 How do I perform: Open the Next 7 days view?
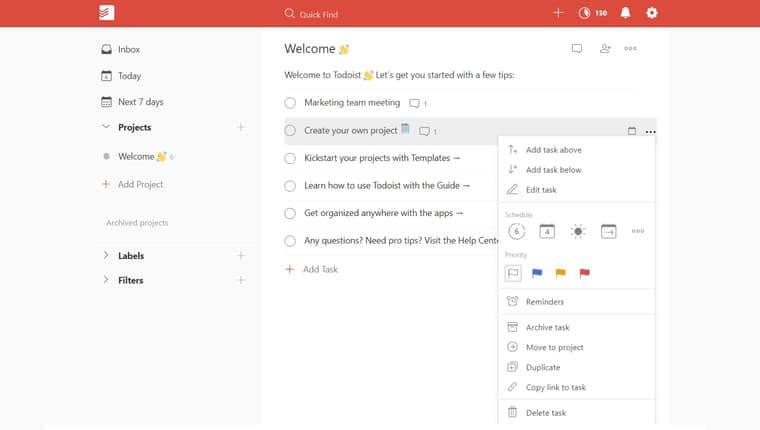(132, 102)
